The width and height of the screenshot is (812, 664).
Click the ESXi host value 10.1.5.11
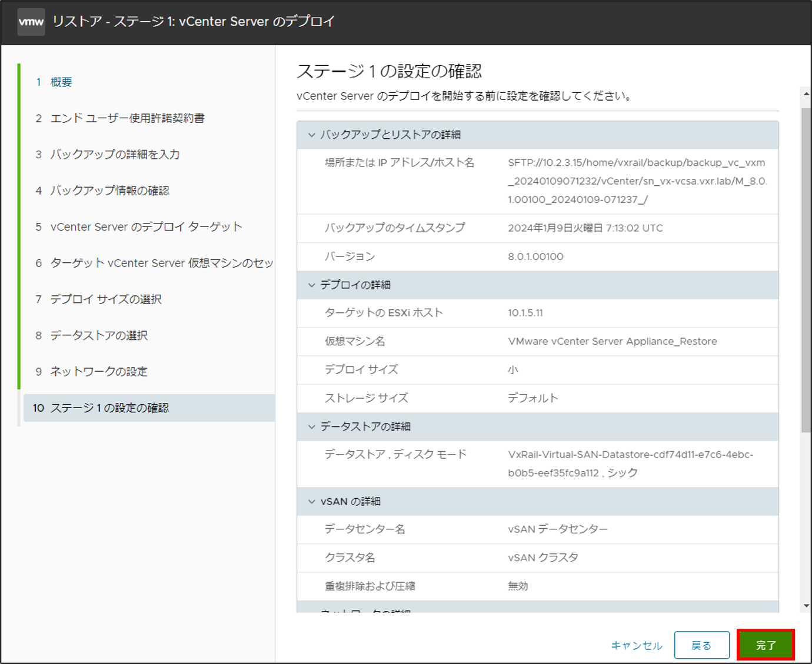click(x=525, y=313)
